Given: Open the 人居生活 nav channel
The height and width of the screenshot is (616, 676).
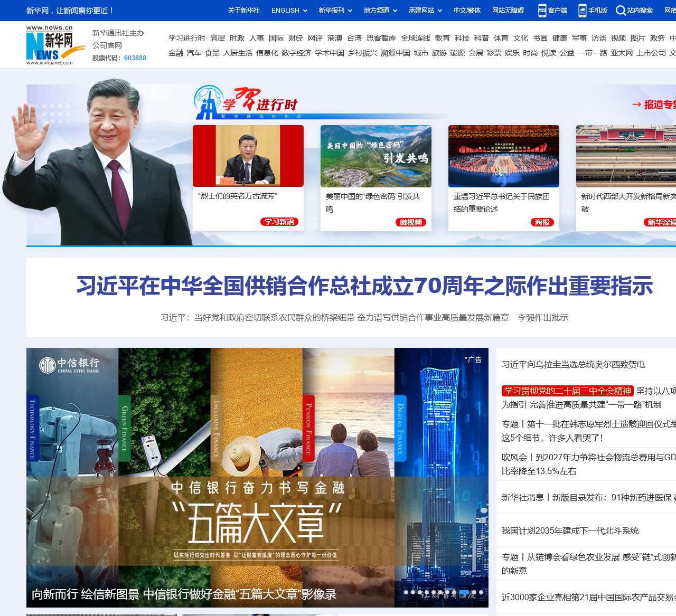Looking at the screenshot, I should tap(238, 53).
